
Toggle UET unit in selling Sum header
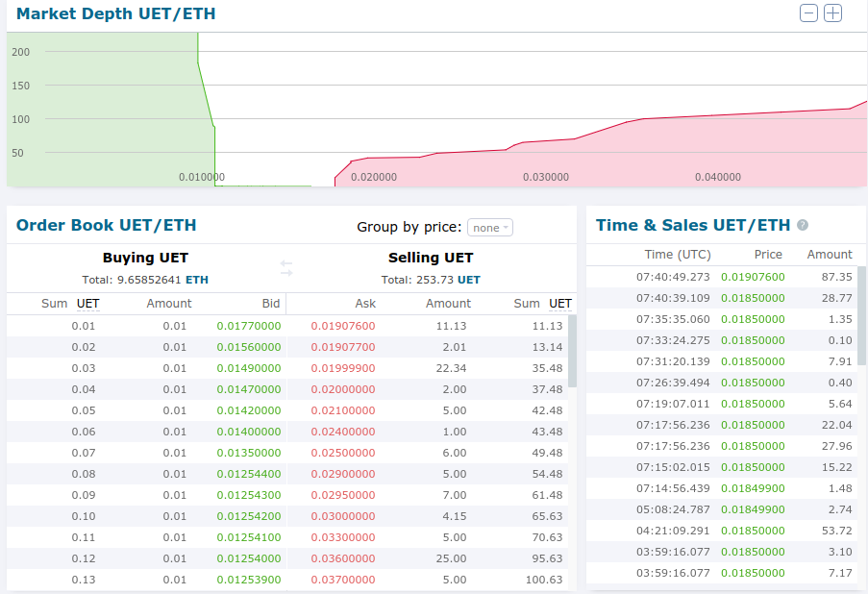pyautogui.click(x=560, y=304)
